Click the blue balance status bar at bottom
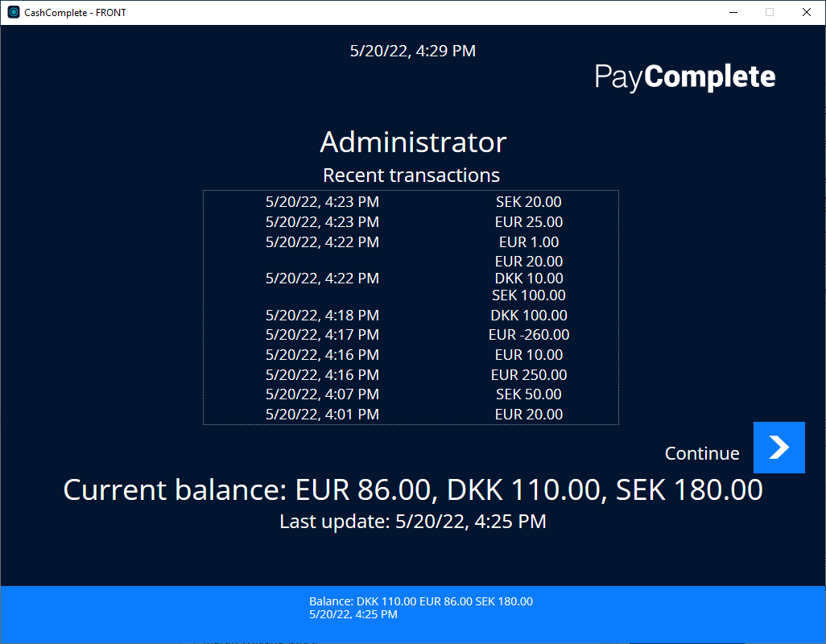The height and width of the screenshot is (644, 826). pos(412,608)
